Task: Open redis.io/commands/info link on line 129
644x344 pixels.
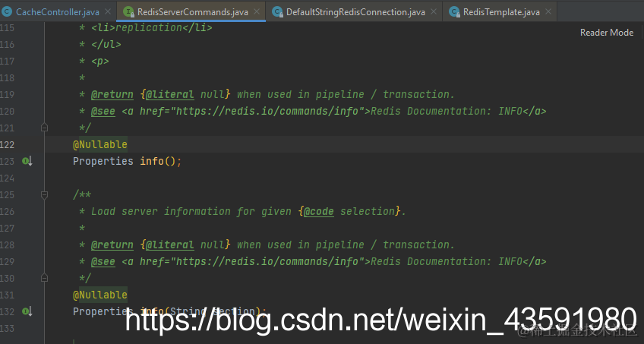Action: tap(267, 261)
